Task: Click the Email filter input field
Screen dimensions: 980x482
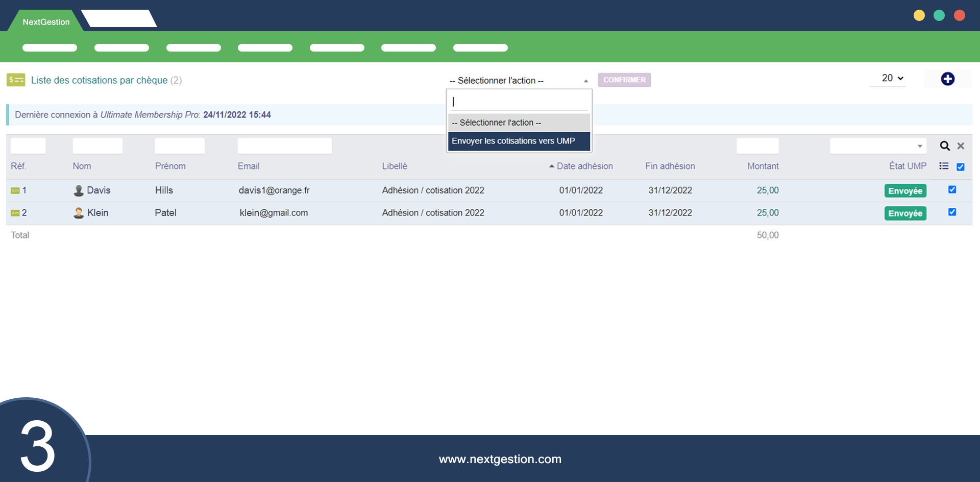Action: pos(284,146)
